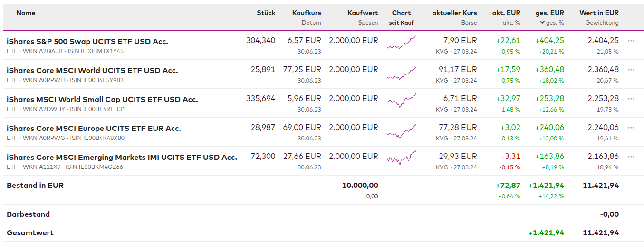Image resolution: width=644 pixels, height=251 pixels.
Task: Sort table by Name column header
Action: pyautogui.click(x=26, y=13)
